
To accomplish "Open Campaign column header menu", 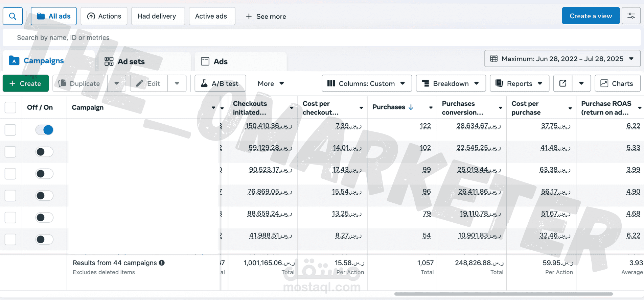I will pos(213,108).
